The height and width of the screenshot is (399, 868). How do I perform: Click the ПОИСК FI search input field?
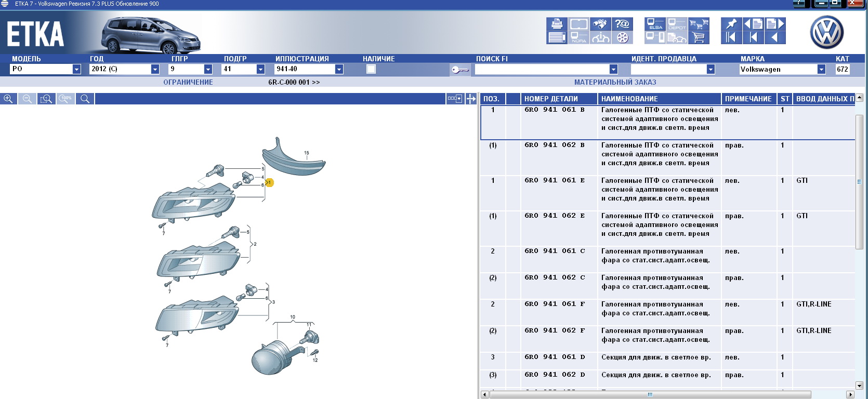click(542, 69)
